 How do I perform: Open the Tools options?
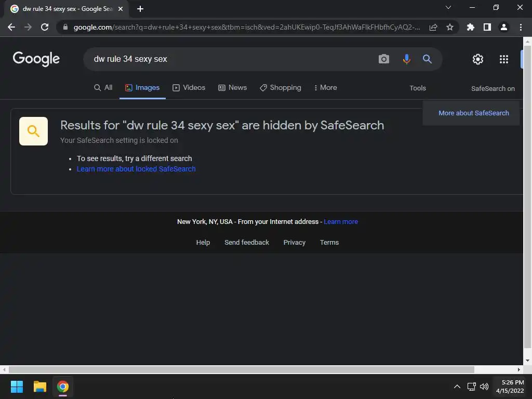(418, 88)
